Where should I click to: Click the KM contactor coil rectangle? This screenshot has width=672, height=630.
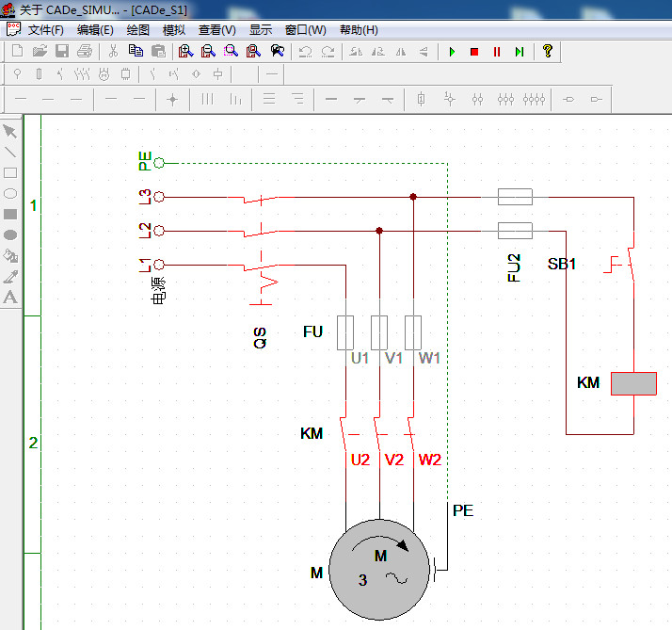point(633,383)
